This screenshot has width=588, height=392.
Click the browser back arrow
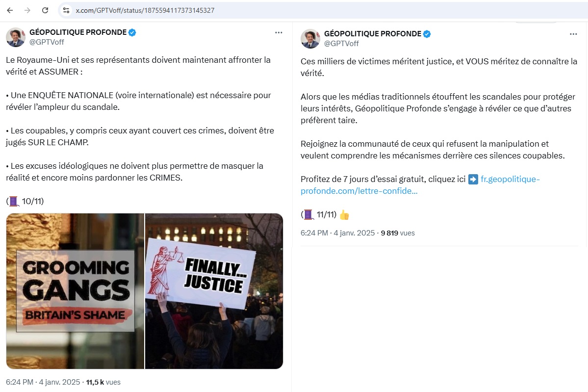(10, 10)
